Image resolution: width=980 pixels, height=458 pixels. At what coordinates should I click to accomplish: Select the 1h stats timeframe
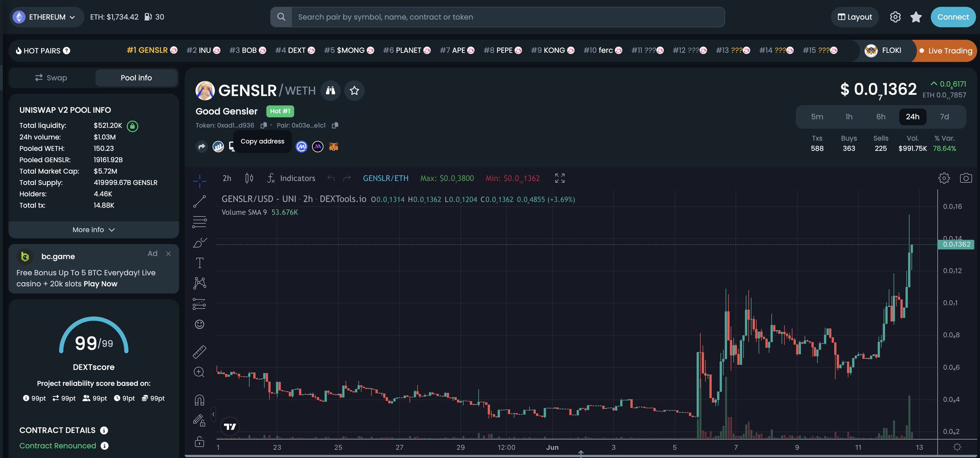point(849,117)
